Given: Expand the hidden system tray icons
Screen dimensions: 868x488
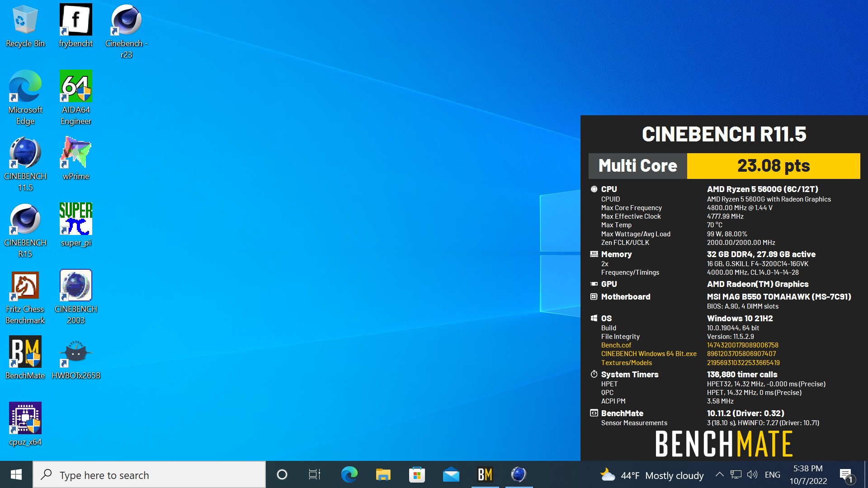Looking at the screenshot, I should pos(719,474).
